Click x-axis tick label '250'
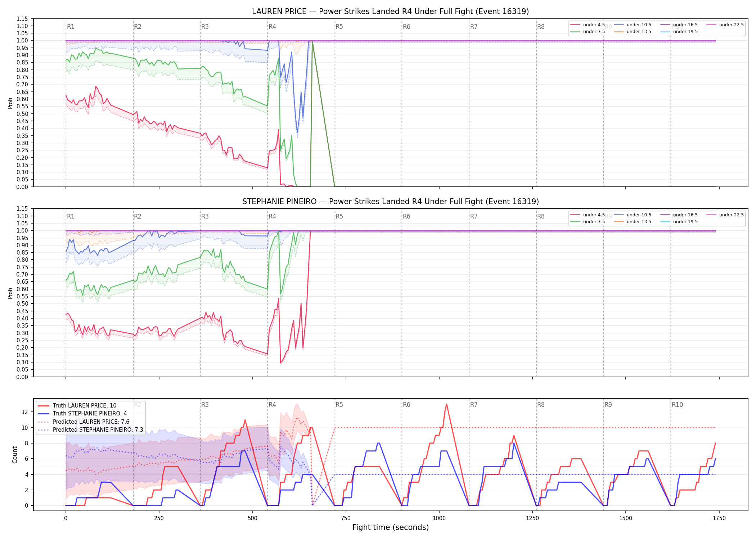This screenshot has height=540, width=756. coord(159,518)
